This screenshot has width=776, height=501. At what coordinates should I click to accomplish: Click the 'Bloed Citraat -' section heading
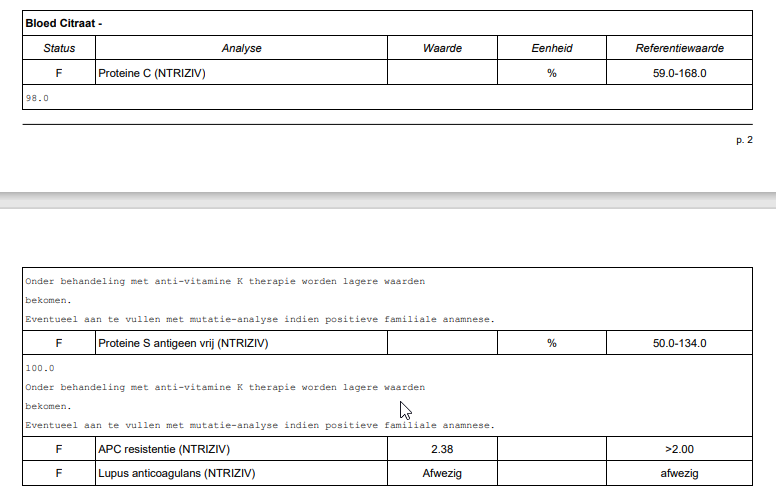[x=64, y=23]
